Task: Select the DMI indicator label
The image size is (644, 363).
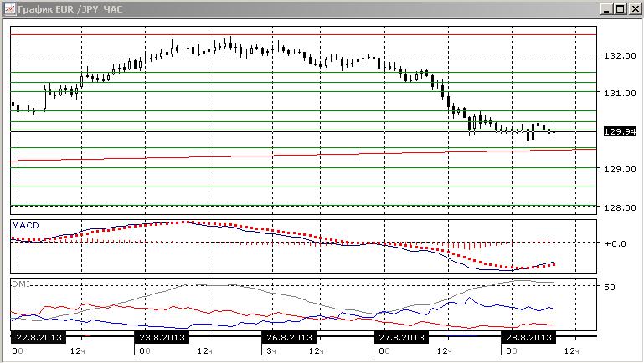Action: coord(21,284)
